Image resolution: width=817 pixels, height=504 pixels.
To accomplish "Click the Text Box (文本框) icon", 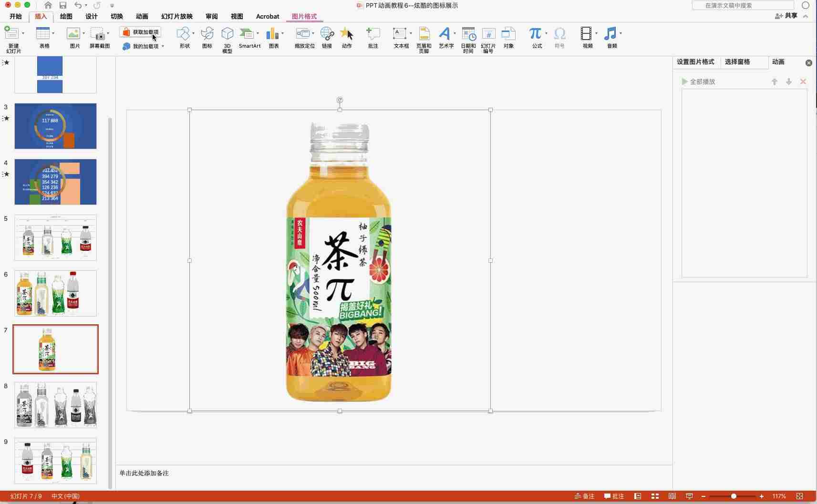I will (399, 33).
